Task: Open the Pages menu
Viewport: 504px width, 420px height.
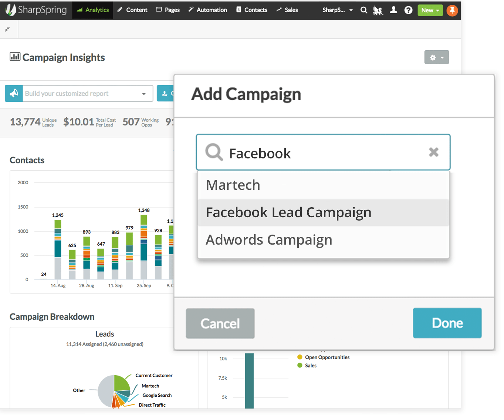Action: coord(168,10)
